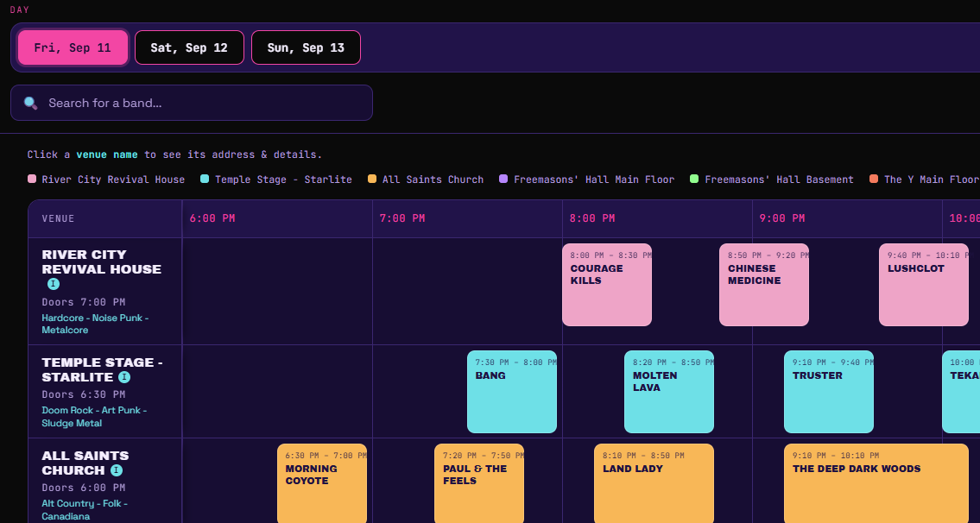Screen dimensions: 980x523
Task: Click Doors 6:30 PM under Temple Stage
Action: 84,394
